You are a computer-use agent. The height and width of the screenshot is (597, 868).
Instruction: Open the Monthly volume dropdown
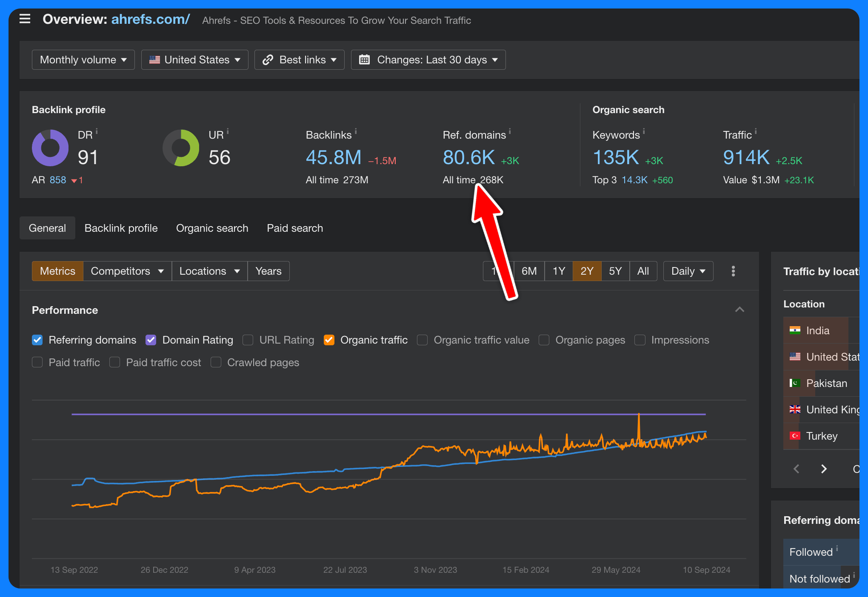point(83,60)
